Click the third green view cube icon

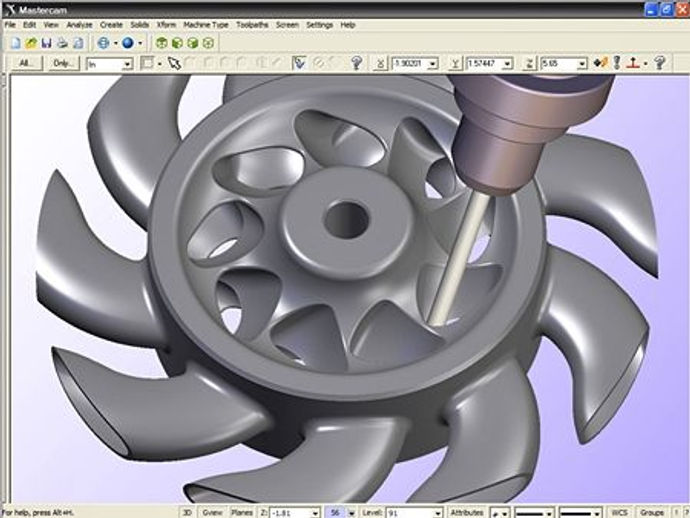pyautogui.click(x=193, y=43)
